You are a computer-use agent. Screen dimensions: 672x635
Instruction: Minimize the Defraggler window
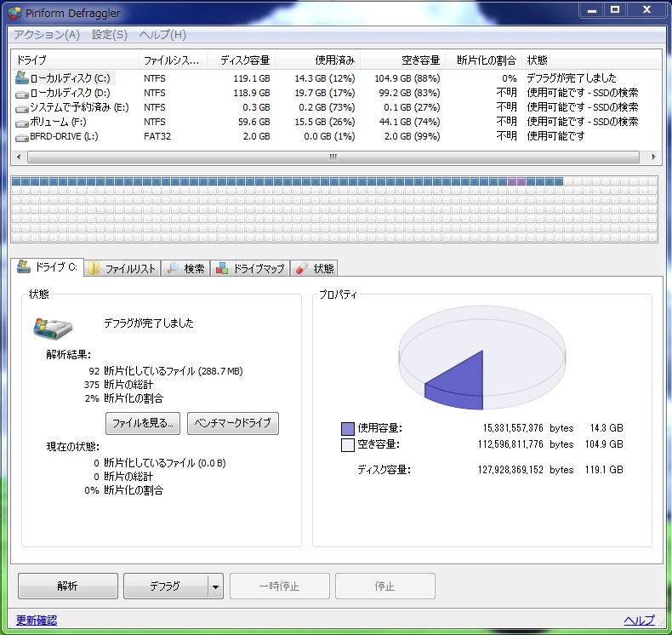592,9
